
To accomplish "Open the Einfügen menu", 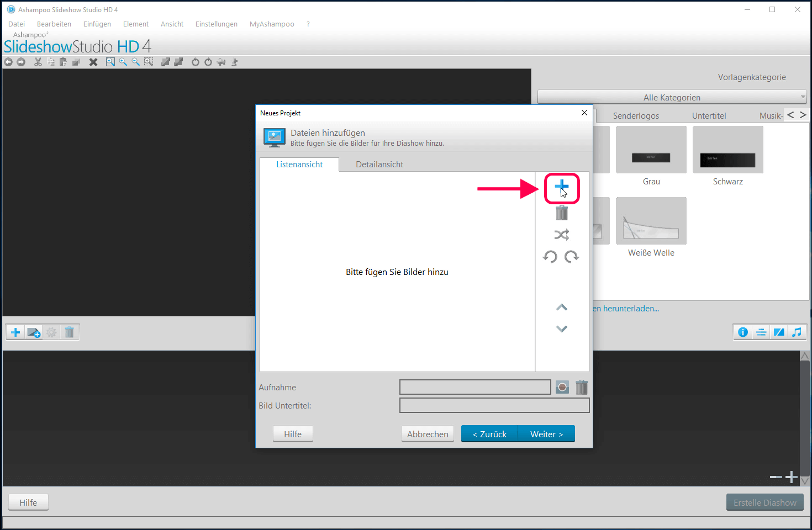I will tap(97, 24).
